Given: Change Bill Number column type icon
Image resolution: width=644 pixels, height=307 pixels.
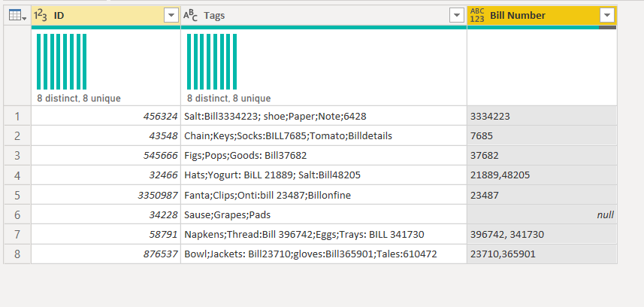Looking at the screenshot, I should coord(477,15).
